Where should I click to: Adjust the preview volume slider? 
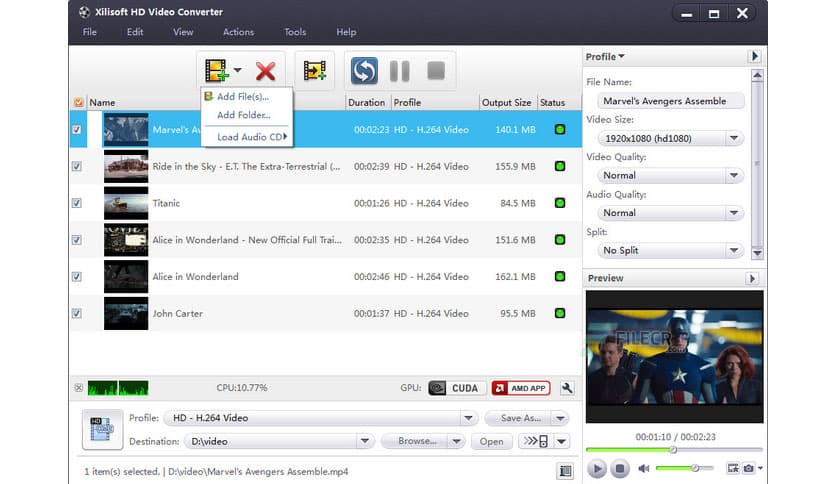[x=685, y=468]
